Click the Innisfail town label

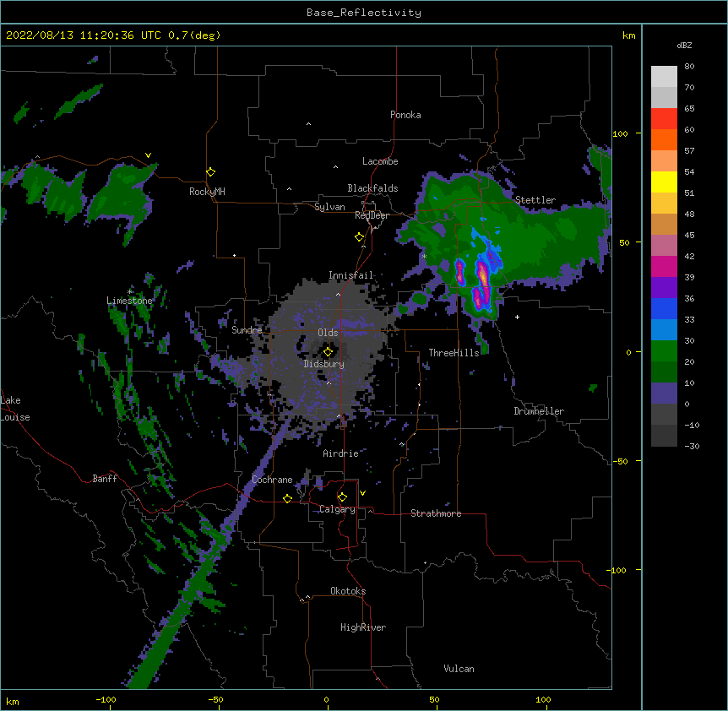[351, 275]
